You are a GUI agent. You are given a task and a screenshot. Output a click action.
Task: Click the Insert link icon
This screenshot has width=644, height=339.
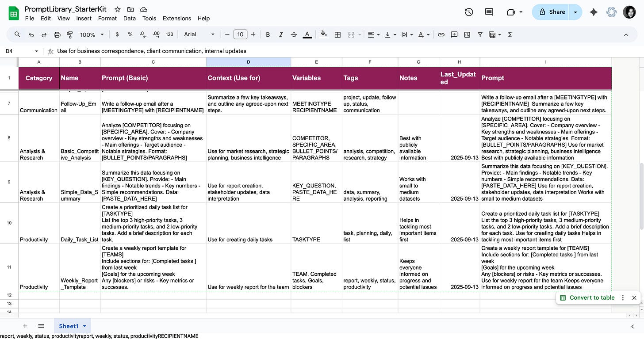click(x=441, y=34)
